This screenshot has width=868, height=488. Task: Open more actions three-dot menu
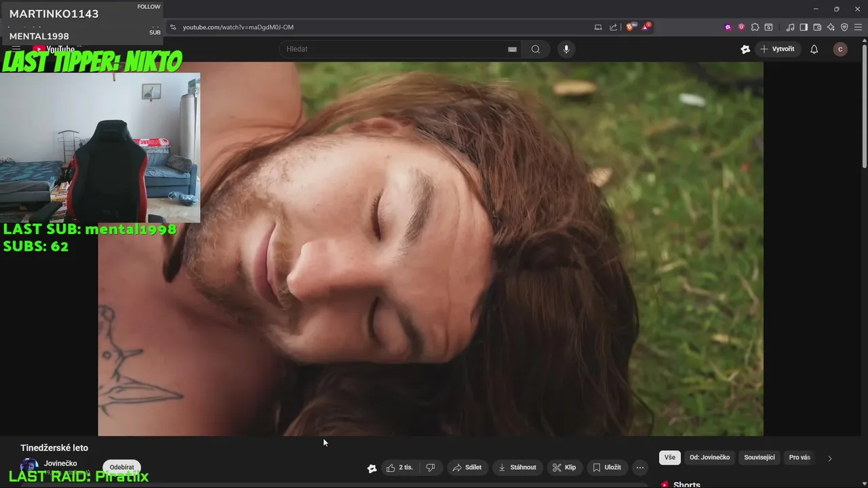640,468
